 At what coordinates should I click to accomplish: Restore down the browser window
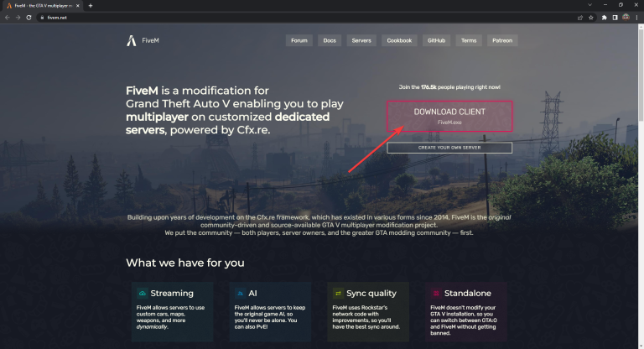621,5
